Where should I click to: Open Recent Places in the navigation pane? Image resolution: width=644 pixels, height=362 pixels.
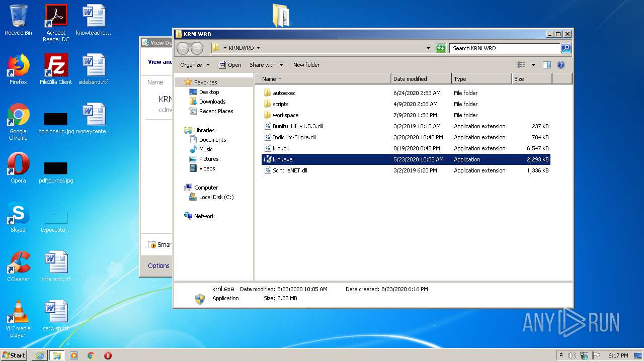[216, 111]
